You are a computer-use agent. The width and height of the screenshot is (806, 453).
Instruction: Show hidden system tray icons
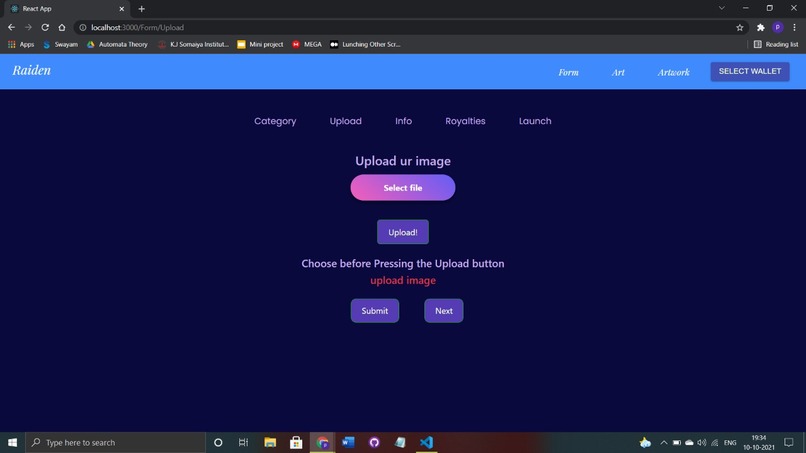(x=664, y=442)
